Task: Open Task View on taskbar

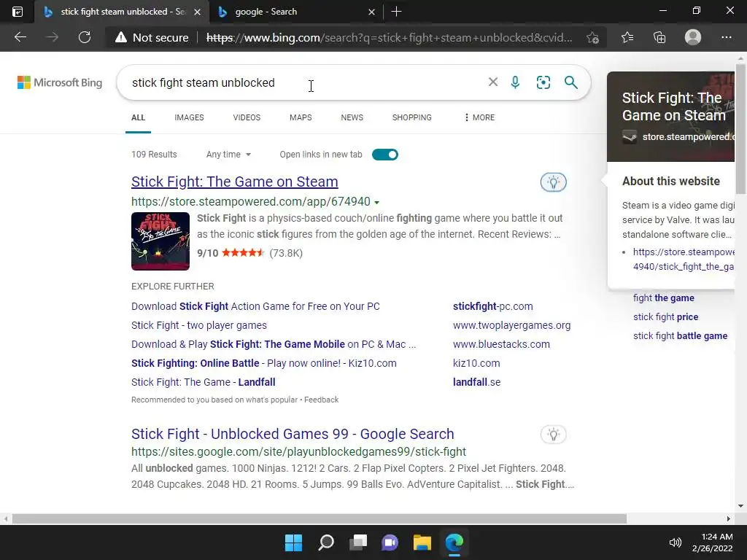Action: coord(358,542)
